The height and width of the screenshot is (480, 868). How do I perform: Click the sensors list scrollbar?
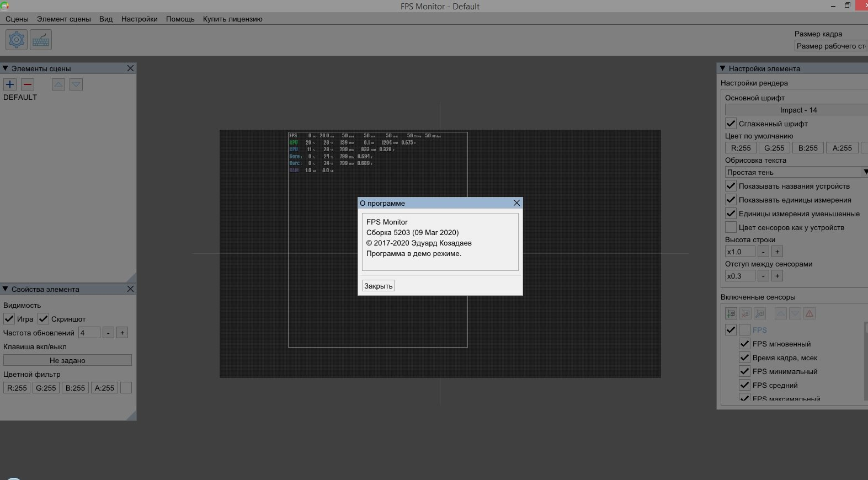(866, 361)
